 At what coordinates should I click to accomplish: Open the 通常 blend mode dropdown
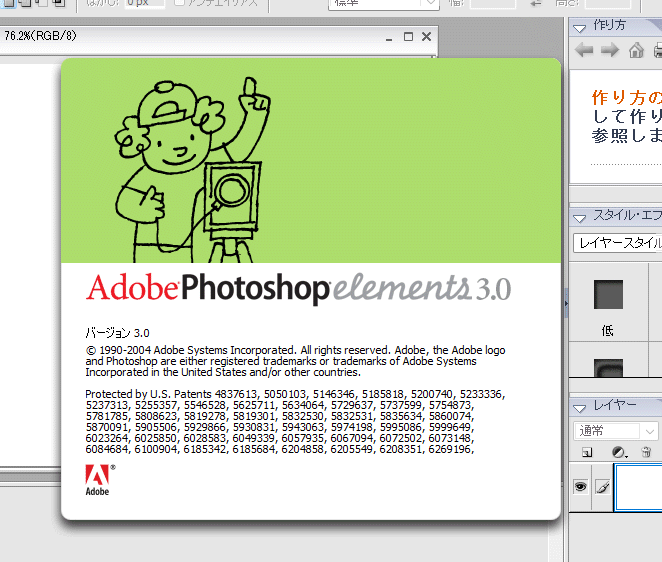(x=616, y=431)
